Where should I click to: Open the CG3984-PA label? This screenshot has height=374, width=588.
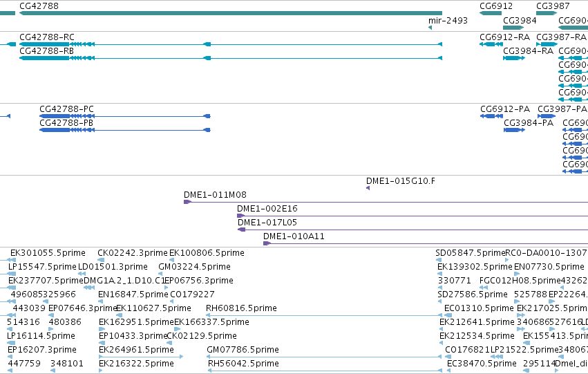point(529,122)
